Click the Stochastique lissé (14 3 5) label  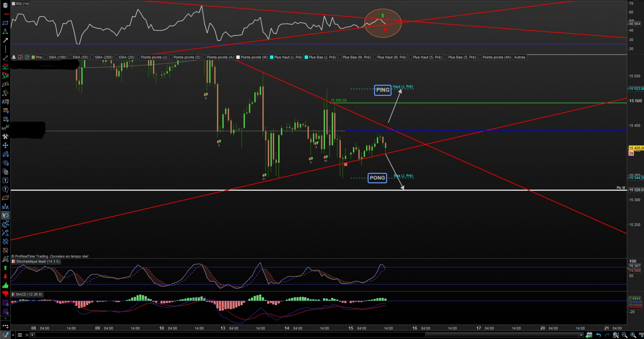(38, 261)
